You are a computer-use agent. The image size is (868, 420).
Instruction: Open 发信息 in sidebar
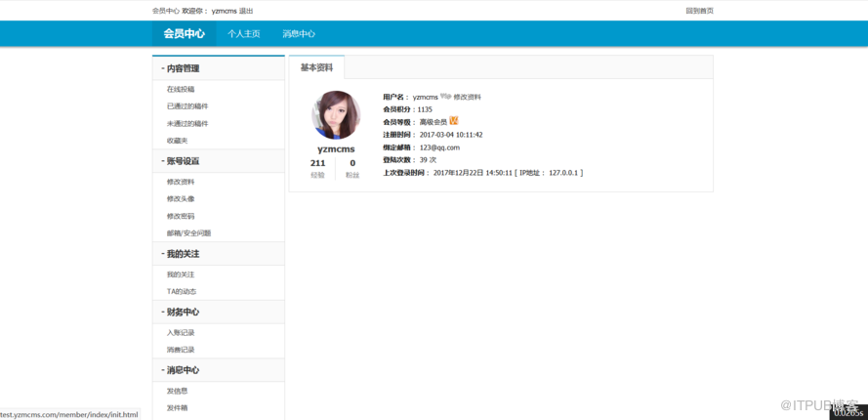point(177,391)
